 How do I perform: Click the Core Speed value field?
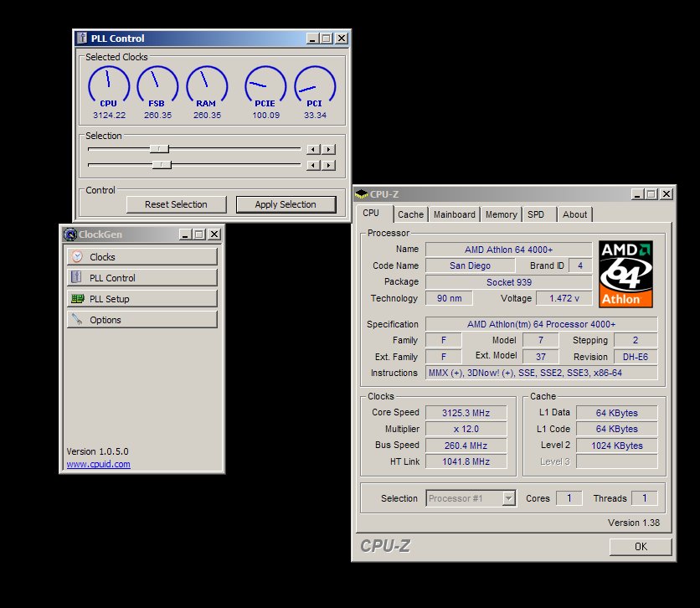coord(466,413)
